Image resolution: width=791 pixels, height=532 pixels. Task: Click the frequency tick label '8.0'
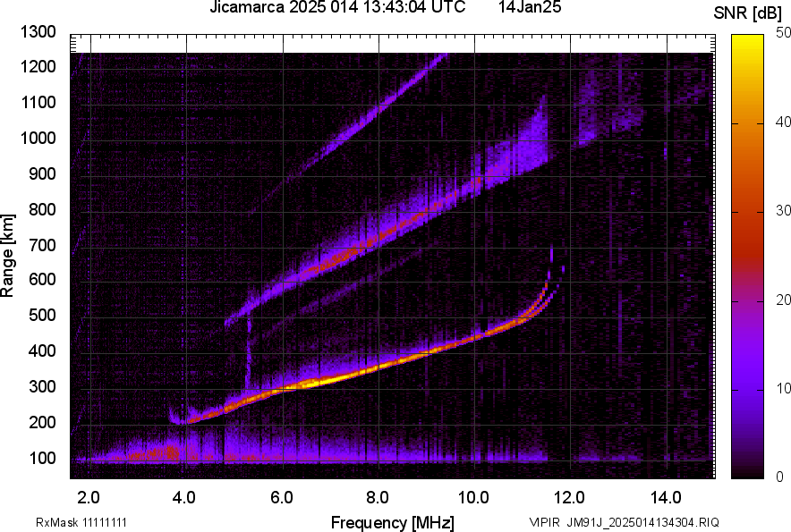point(378,498)
